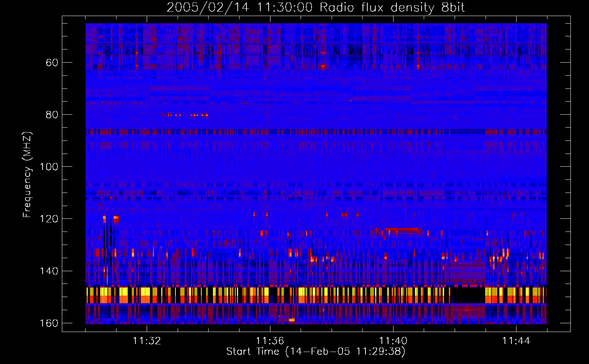Click the 100 frequency tick label
This screenshot has height=364, width=589.
click(x=49, y=167)
